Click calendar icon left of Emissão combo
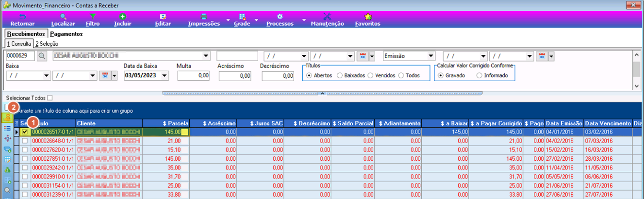This screenshot has width=644, height=199. [x=363, y=56]
